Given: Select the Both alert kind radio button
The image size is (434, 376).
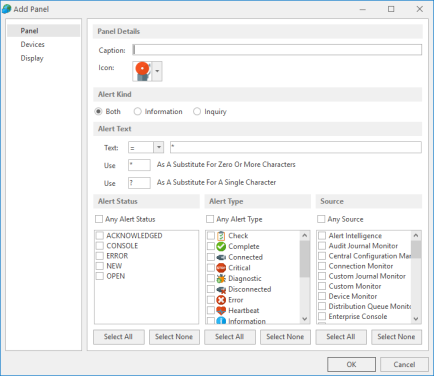Looking at the screenshot, I should pos(98,111).
